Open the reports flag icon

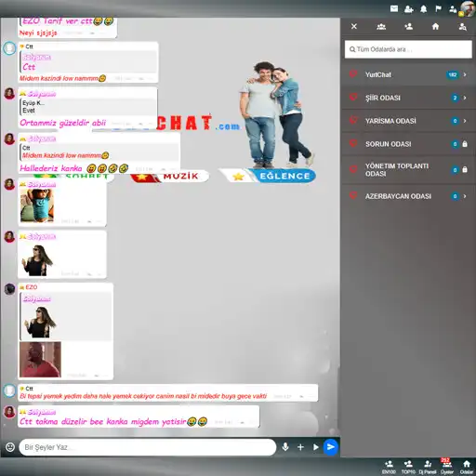click(438, 8)
